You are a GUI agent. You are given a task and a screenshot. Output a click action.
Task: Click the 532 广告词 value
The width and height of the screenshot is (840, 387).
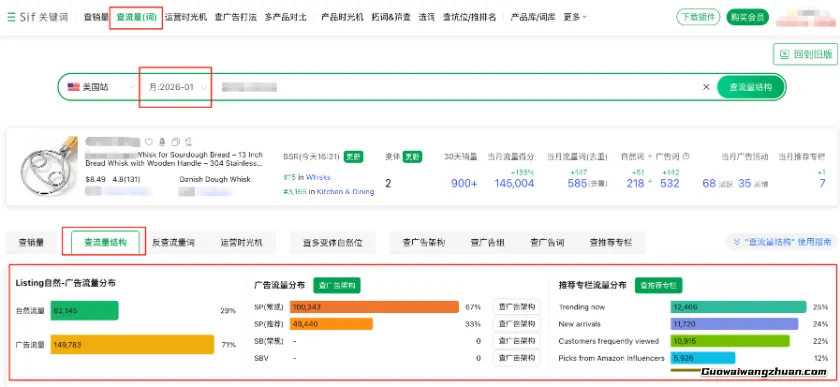pyautogui.click(x=670, y=183)
